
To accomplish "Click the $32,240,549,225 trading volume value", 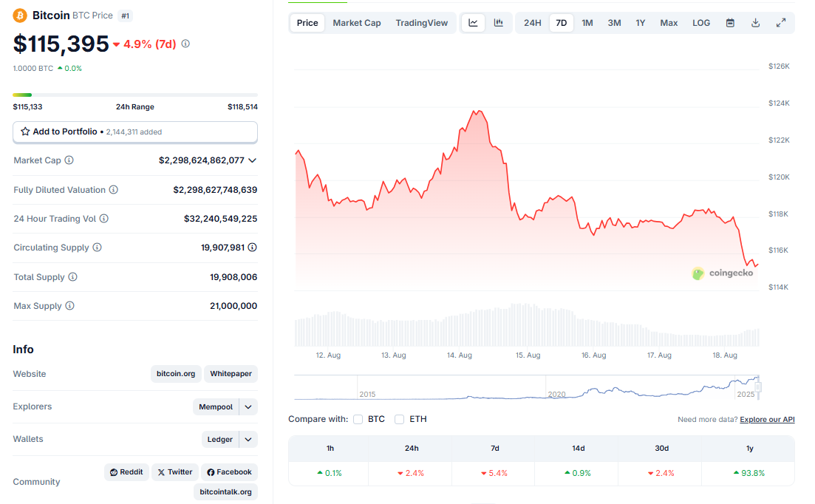I will [x=220, y=219].
